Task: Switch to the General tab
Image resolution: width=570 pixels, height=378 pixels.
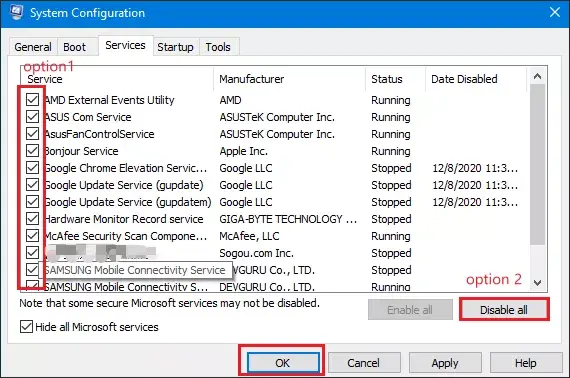Action: 33,47
